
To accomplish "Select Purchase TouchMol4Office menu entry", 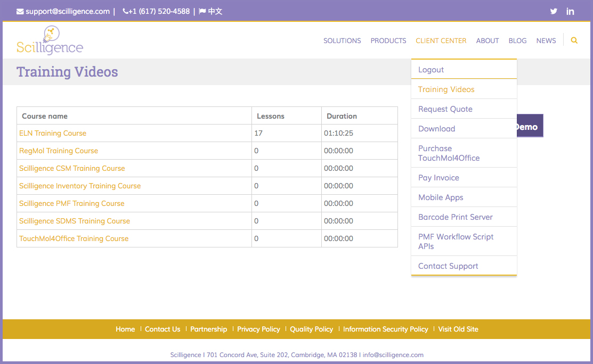I will 464,153.
